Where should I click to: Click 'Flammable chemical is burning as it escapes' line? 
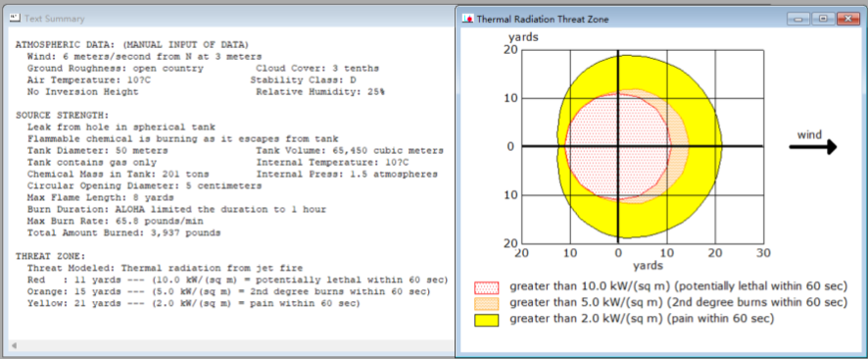click(x=182, y=139)
